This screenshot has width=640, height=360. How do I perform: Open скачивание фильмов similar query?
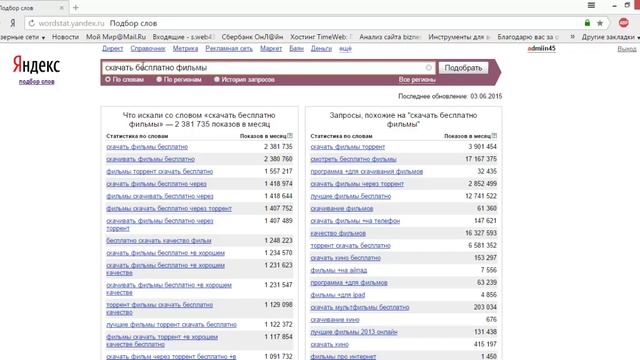click(x=342, y=209)
